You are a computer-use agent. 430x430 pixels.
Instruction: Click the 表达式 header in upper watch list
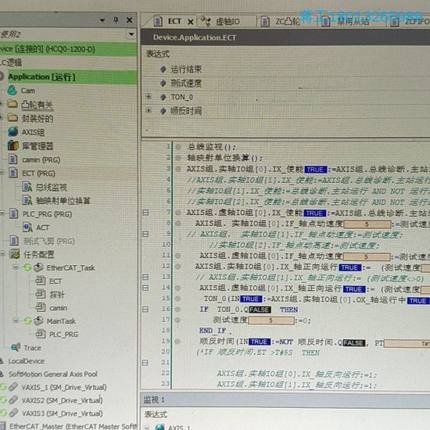157,54
